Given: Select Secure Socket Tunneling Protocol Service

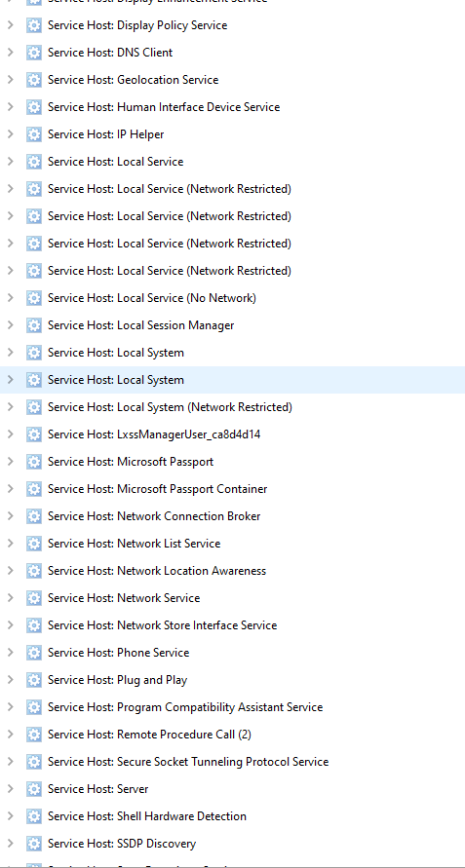Looking at the screenshot, I should [x=232, y=762].
